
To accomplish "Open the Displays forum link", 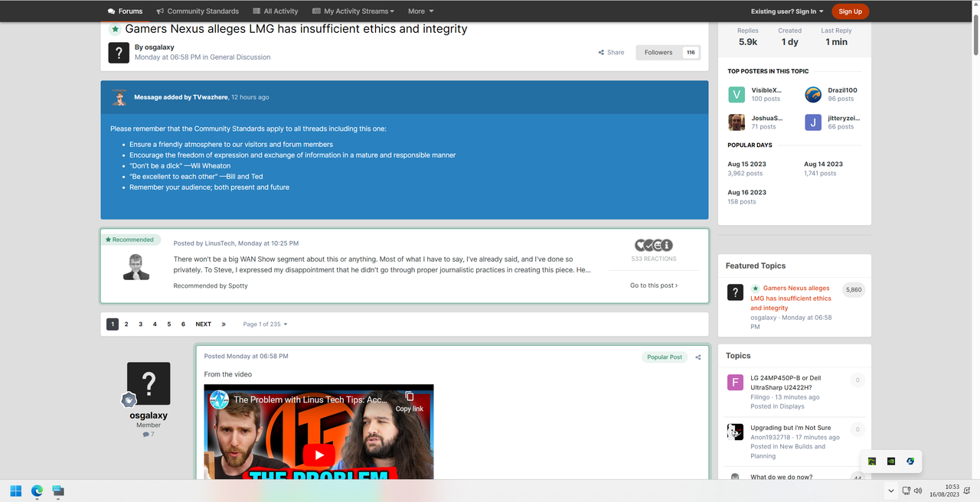I will click(792, 406).
